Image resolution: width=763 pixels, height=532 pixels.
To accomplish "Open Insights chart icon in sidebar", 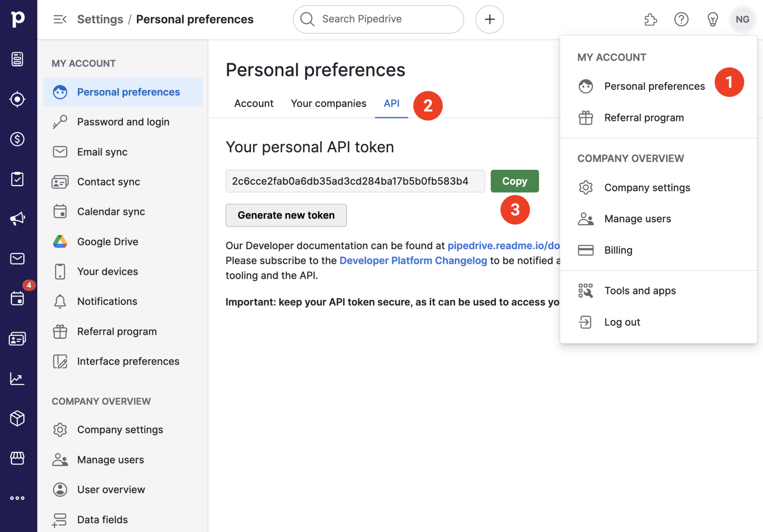I will 17,379.
